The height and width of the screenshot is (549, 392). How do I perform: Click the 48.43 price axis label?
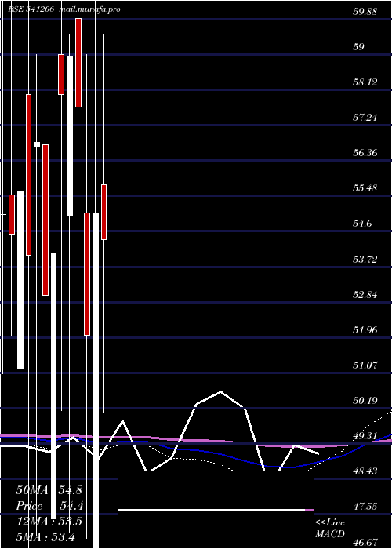(x=365, y=471)
